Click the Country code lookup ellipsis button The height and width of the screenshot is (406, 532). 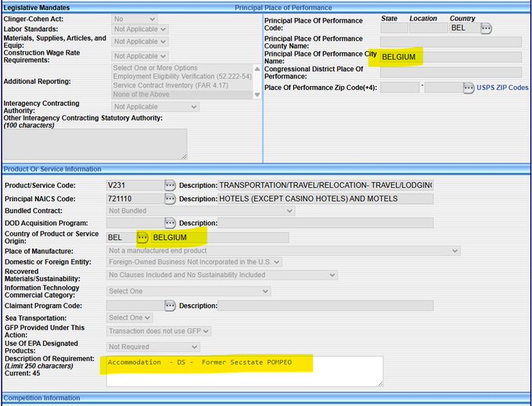pos(486,28)
